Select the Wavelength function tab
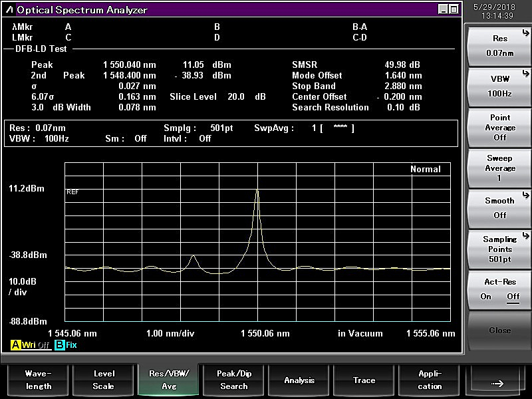Image resolution: width=532 pixels, height=399 pixels. click(x=38, y=380)
